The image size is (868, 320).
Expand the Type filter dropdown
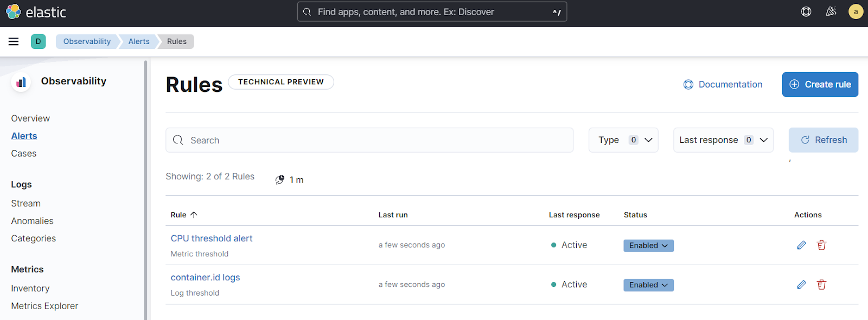pyautogui.click(x=623, y=140)
